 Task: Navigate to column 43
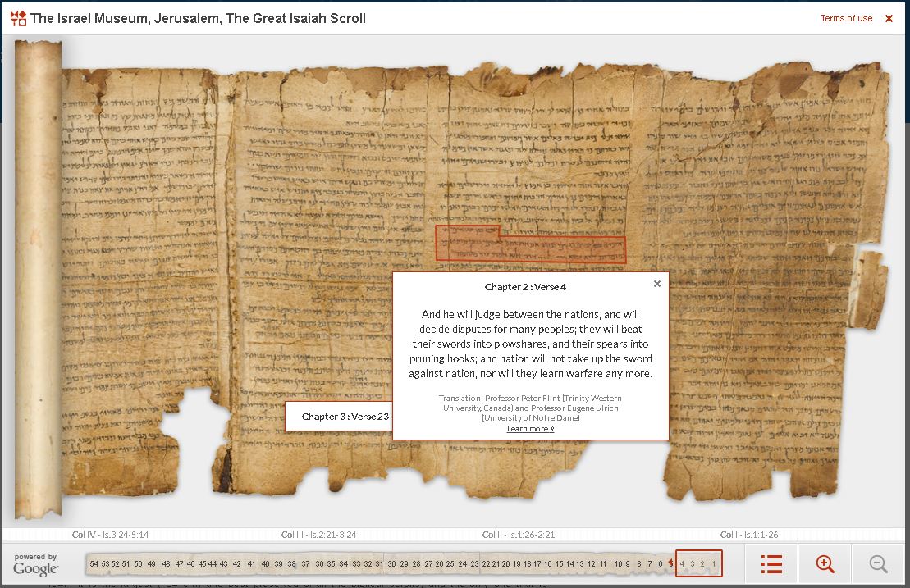click(x=223, y=563)
